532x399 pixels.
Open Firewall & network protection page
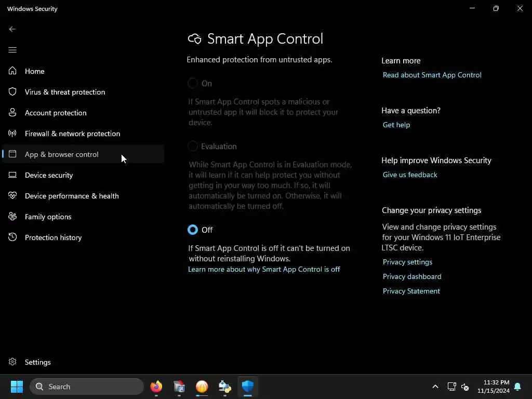click(83, 134)
